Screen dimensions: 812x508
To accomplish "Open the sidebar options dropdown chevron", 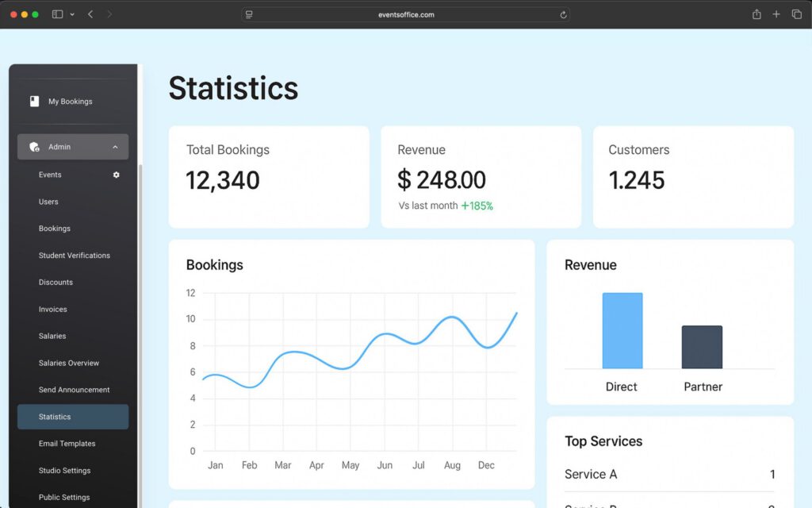I will (x=72, y=13).
